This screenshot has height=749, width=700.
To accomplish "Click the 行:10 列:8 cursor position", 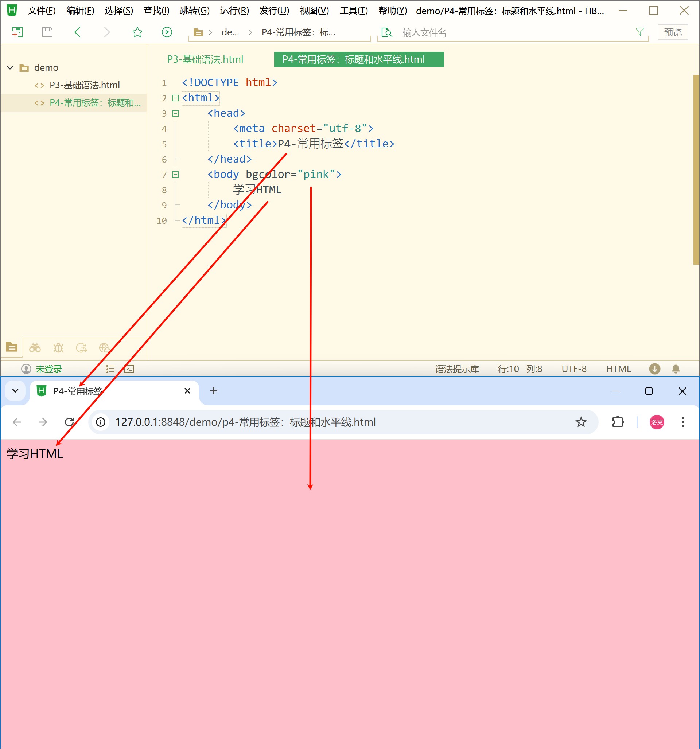I will tap(520, 369).
